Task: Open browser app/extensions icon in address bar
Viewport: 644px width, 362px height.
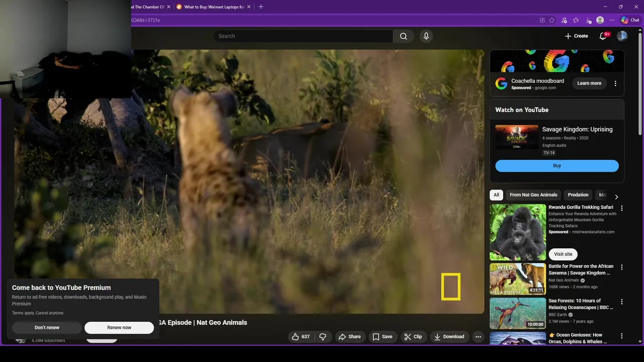Action: pos(542,20)
